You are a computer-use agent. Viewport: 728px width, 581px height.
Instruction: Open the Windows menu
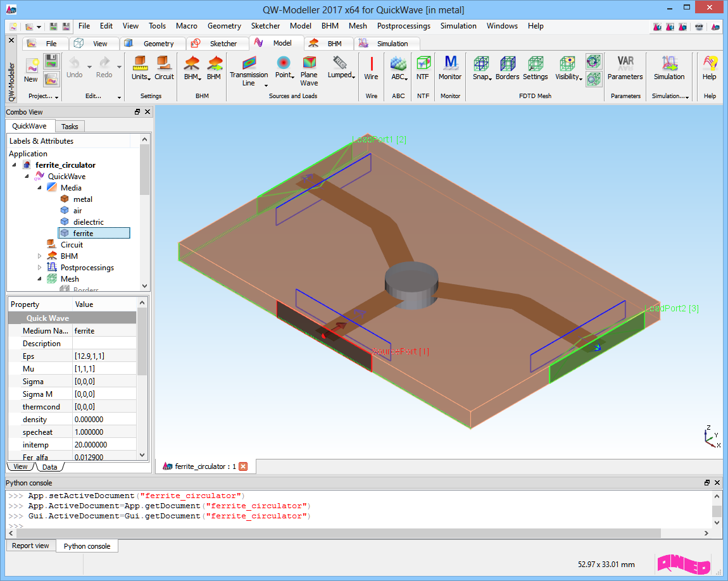coord(502,26)
